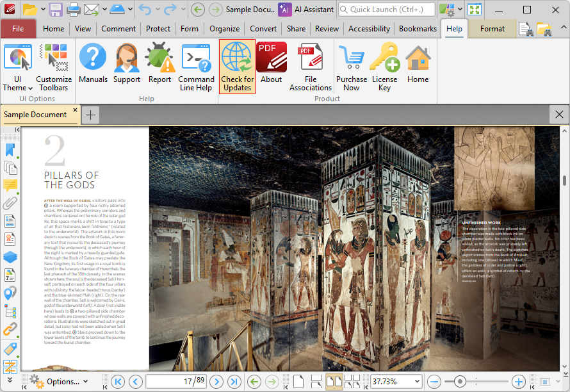Select two pages continuous layout
Viewport: 570px width, 392px height.
(352, 382)
